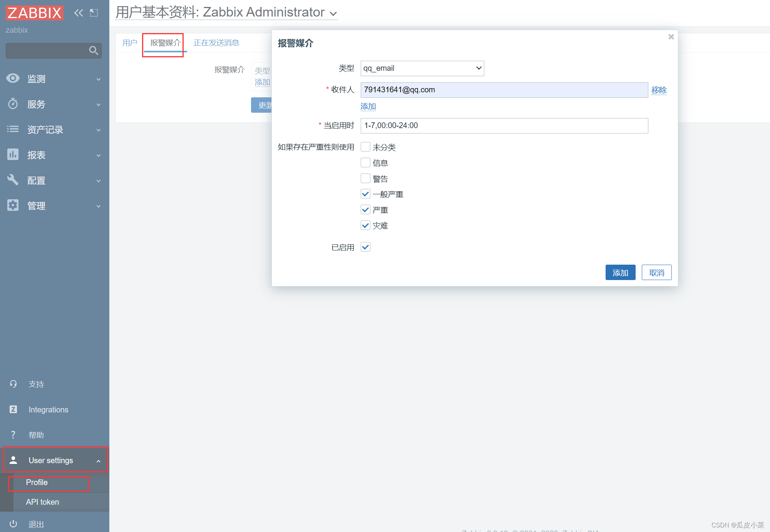Click the question mark icon for 帮助
Screen dimensions: 770x532
tap(13, 435)
